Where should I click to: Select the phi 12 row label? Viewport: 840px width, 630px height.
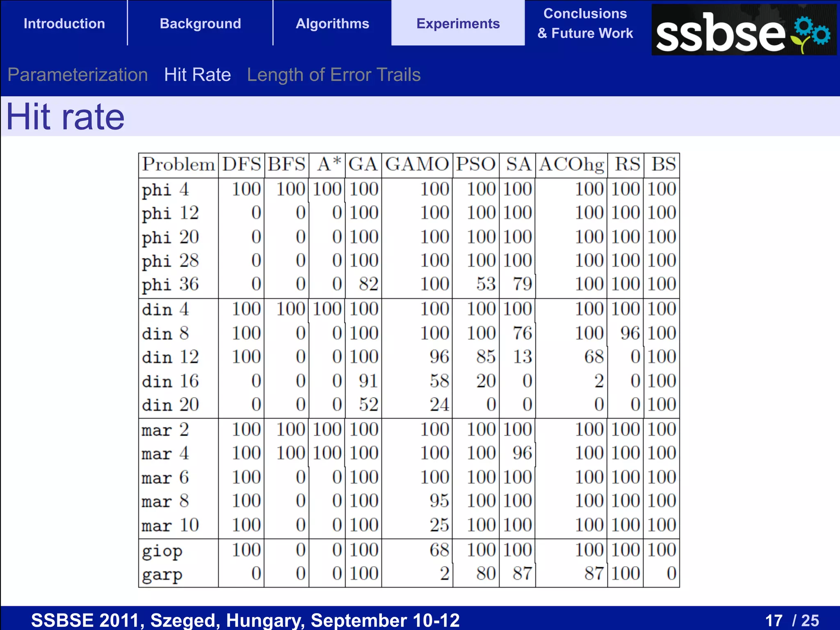coord(170,214)
